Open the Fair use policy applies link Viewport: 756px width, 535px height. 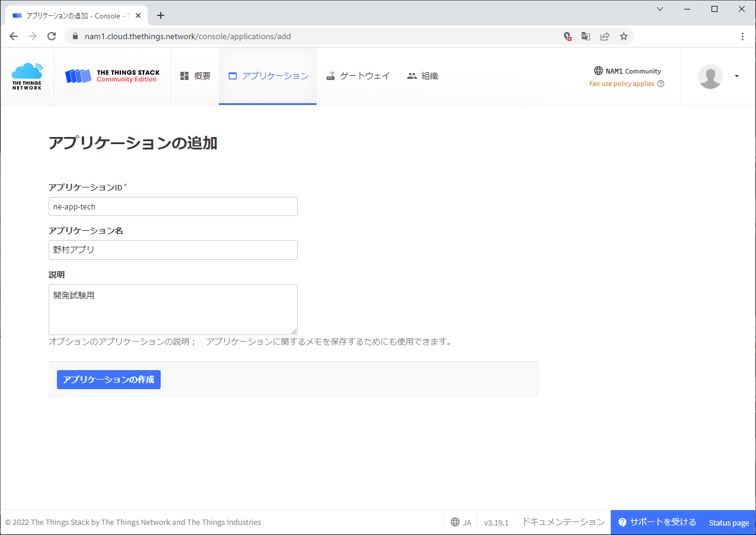621,84
